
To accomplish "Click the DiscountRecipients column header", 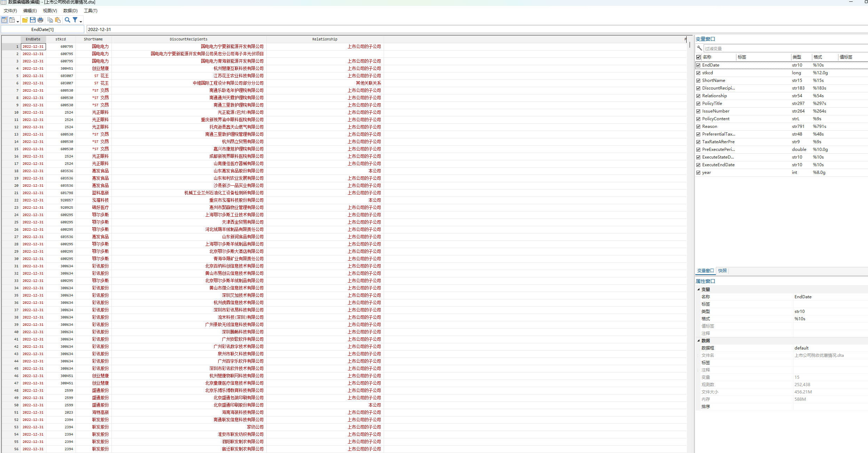I will tap(188, 39).
